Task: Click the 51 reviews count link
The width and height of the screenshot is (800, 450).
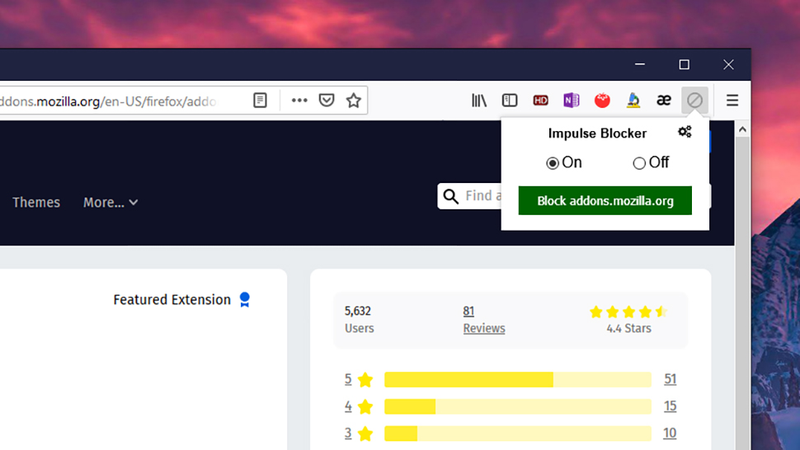Action: pos(670,379)
